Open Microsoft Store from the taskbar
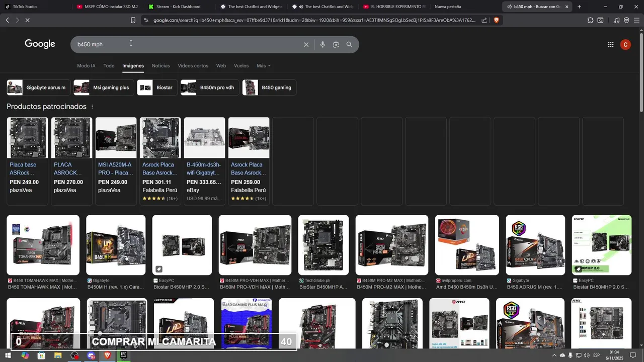This screenshot has width=644, height=362. pyautogui.click(x=41, y=355)
